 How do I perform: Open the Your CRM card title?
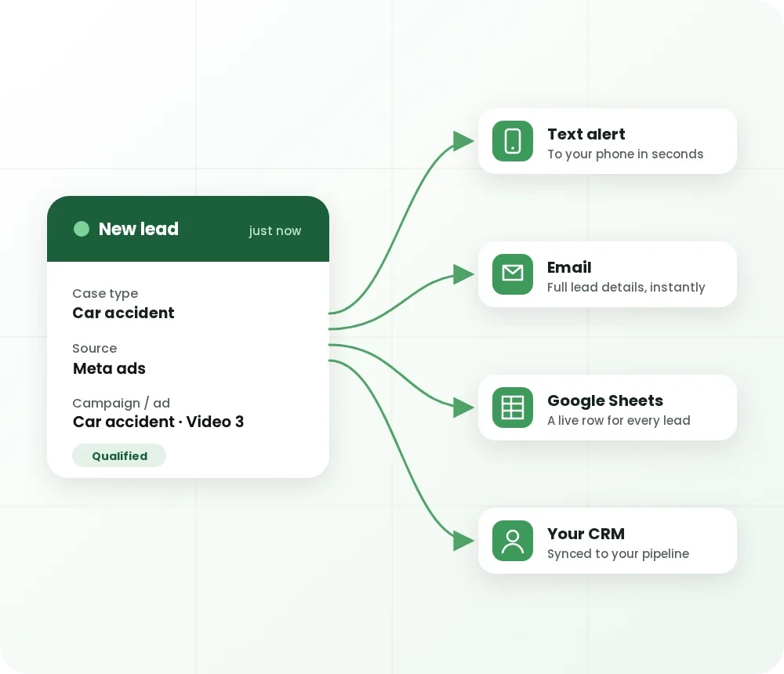(x=586, y=534)
